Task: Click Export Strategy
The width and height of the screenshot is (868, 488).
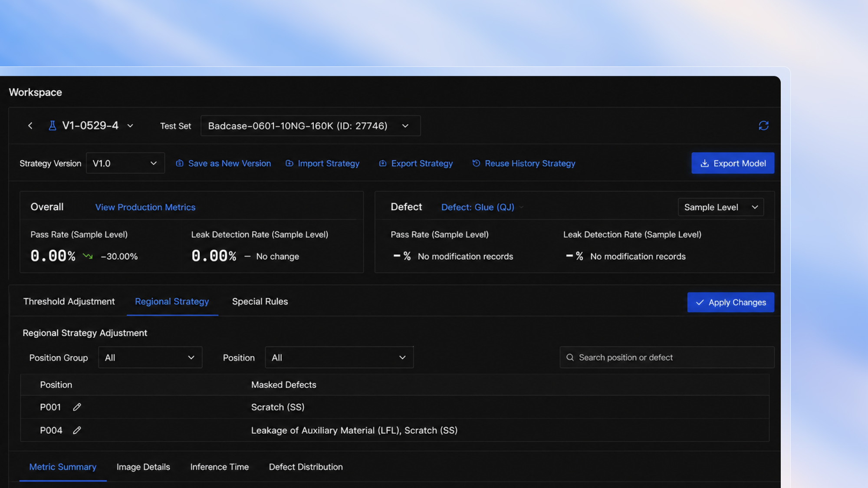Action: click(x=415, y=164)
